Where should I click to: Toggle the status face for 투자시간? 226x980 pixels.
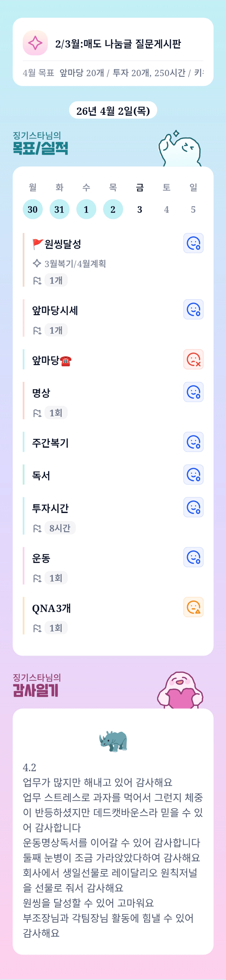[193, 507]
